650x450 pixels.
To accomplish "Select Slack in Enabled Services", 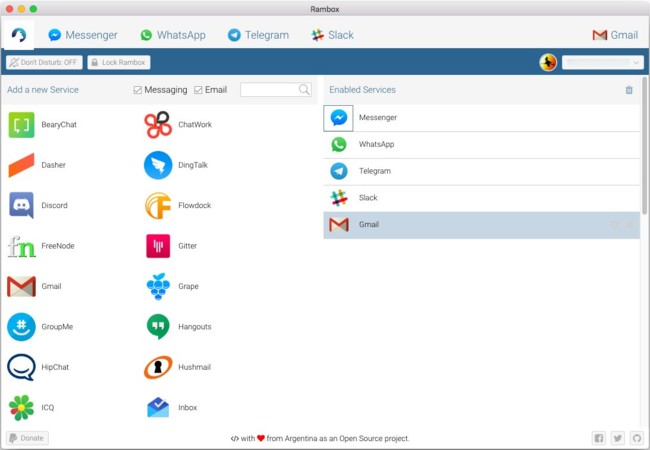I will coord(481,198).
